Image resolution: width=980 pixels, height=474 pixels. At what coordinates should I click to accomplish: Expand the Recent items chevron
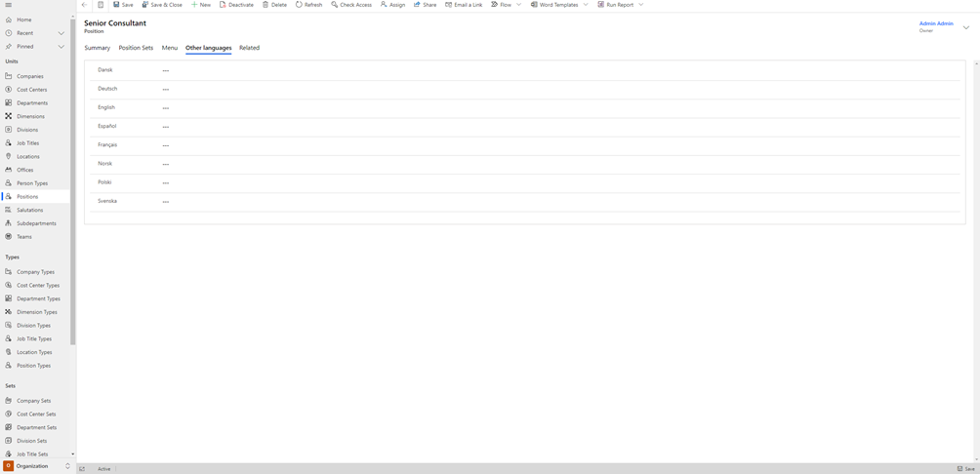pyautogui.click(x=61, y=33)
